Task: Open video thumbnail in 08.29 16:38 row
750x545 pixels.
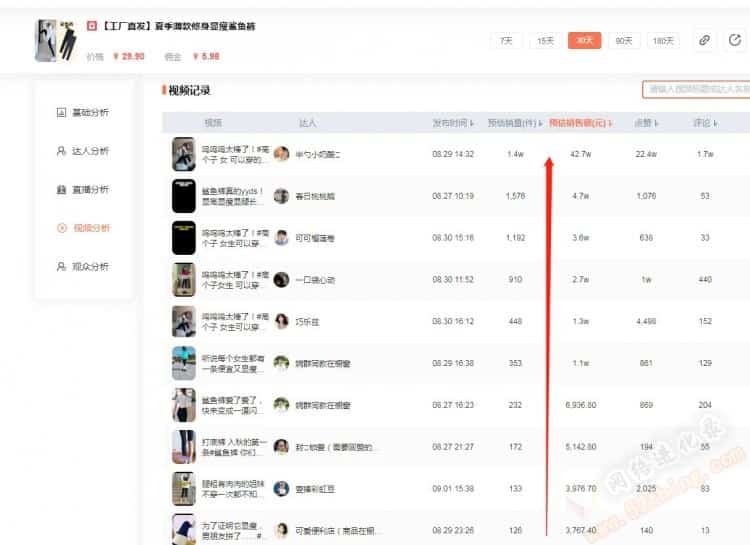Action: 184,363
